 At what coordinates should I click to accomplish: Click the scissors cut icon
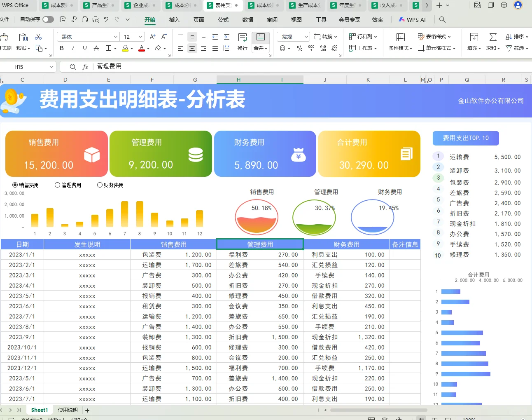tap(39, 37)
